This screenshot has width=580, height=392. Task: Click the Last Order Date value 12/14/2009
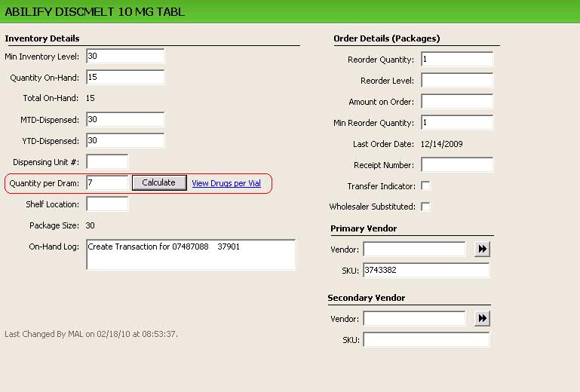point(442,144)
